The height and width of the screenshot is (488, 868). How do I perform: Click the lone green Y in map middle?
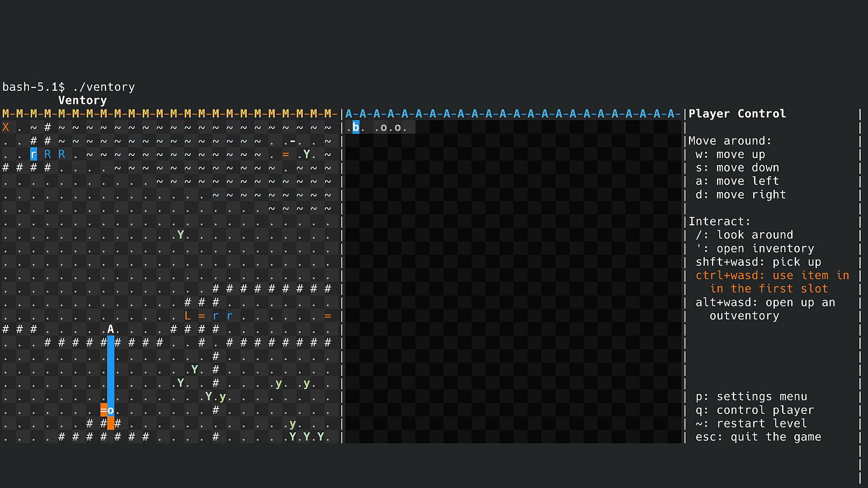click(x=180, y=235)
